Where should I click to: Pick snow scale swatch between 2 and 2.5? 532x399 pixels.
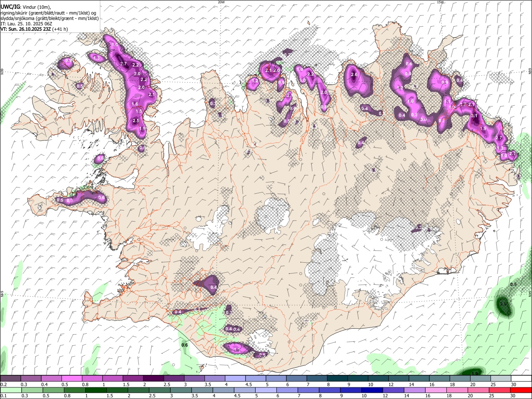coord(153,379)
